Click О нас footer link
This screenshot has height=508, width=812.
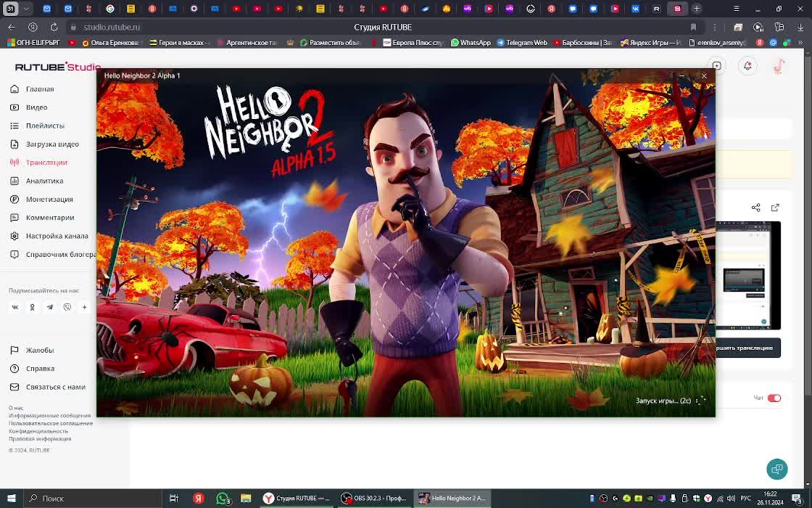[x=15, y=408]
